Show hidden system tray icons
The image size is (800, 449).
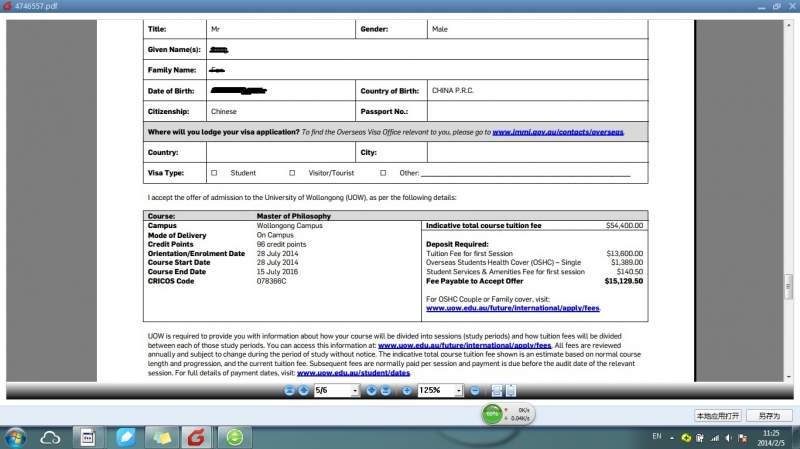click(672, 438)
